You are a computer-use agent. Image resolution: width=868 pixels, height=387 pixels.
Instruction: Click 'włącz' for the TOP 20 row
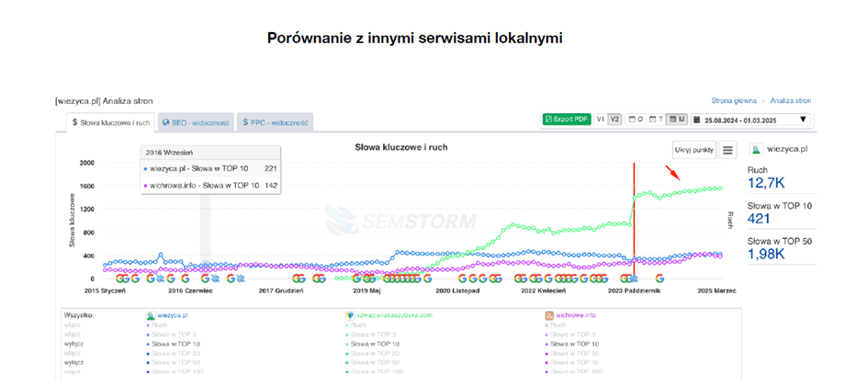72,353
